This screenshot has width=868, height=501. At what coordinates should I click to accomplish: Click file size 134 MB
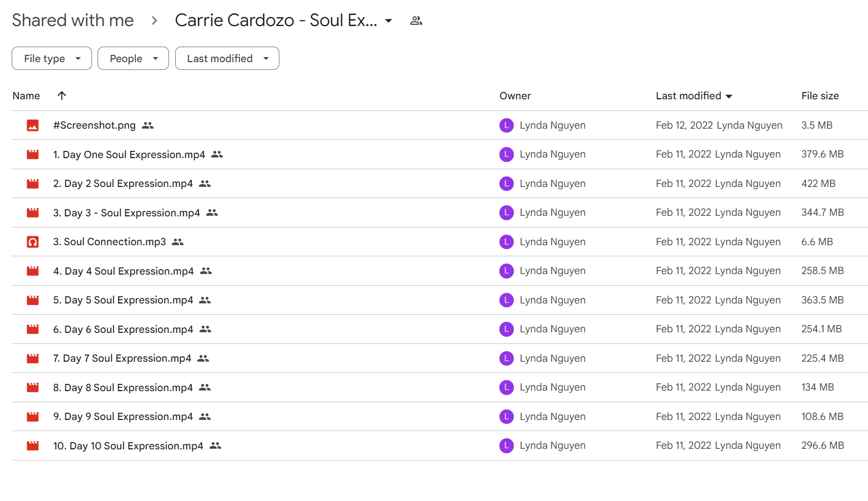tap(818, 387)
